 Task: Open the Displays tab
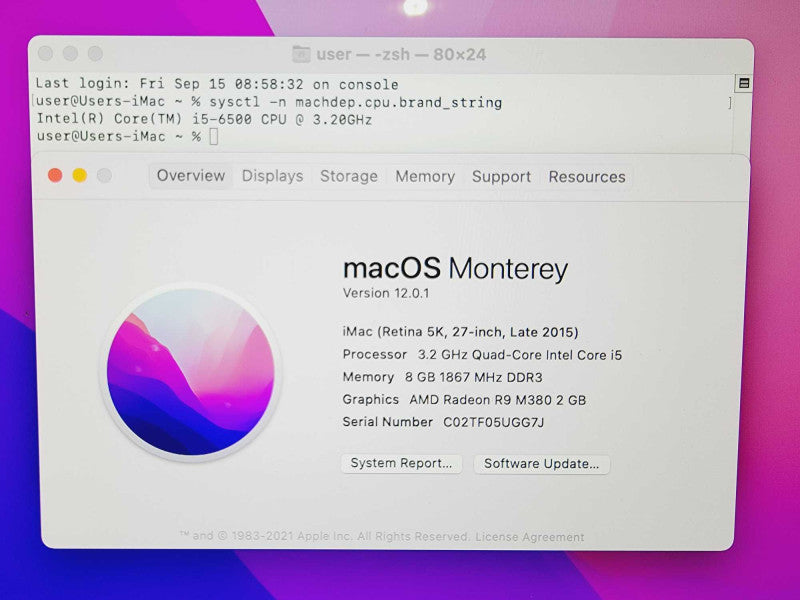(272, 176)
